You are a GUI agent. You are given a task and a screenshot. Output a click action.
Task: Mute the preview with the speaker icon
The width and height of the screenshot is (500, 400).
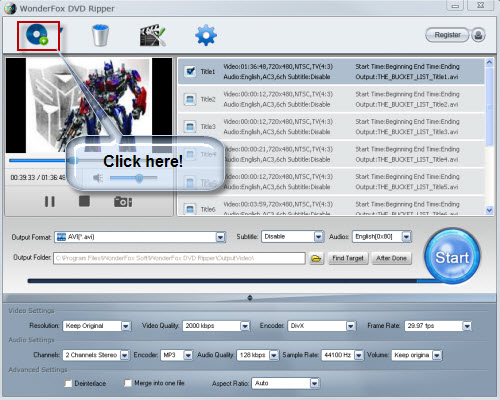(98, 178)
